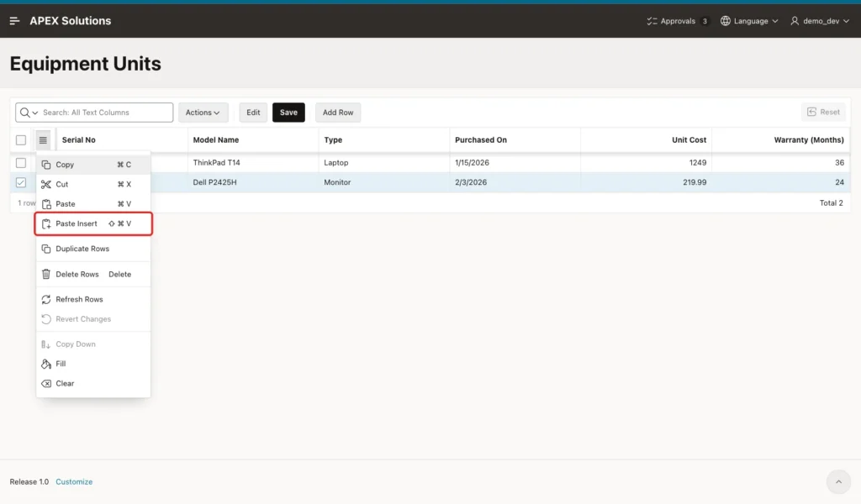Click the Add Row button
The image size is (861, 504).
[x=338, y=113]
